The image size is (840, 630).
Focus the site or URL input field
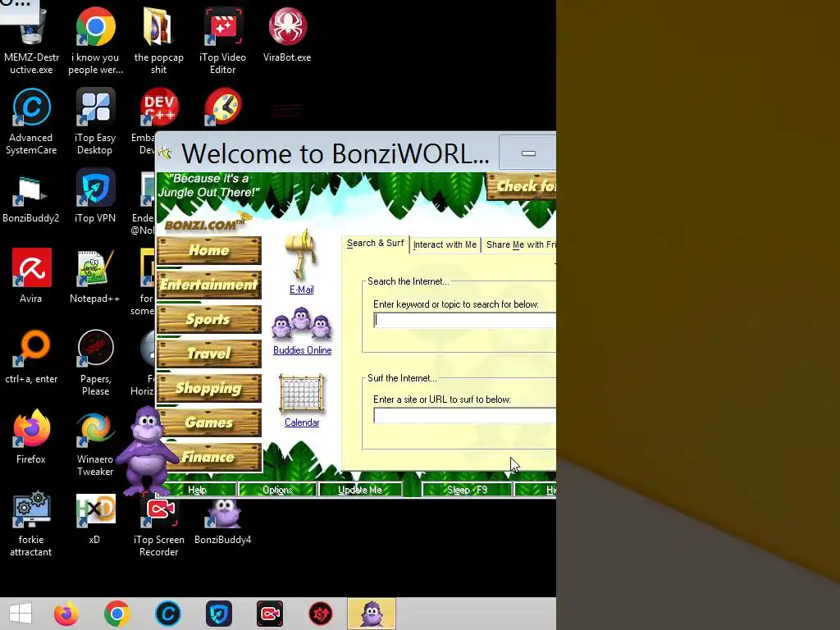point(465,416)
